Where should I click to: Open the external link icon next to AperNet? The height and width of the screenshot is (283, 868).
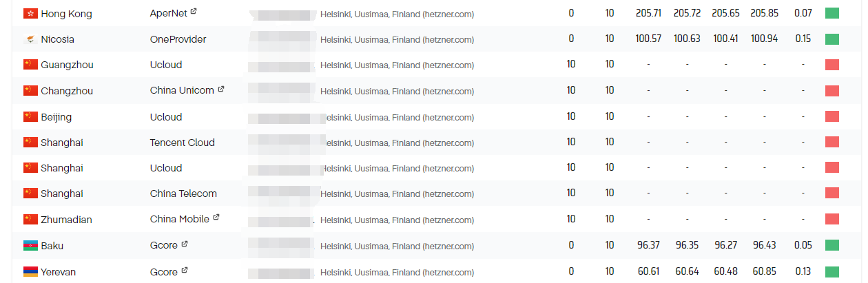click(194, 12)
